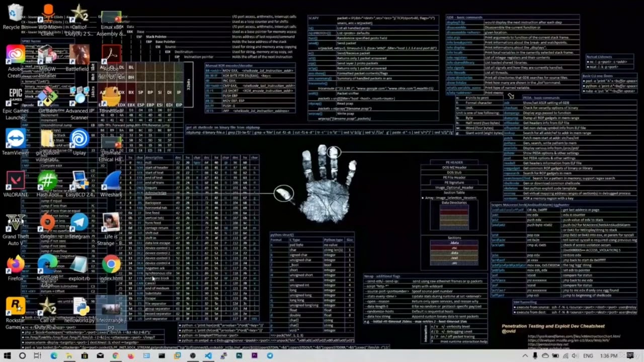
Task: Launch the VALORANT desktop shortcut
Action: tap(15, 182)
